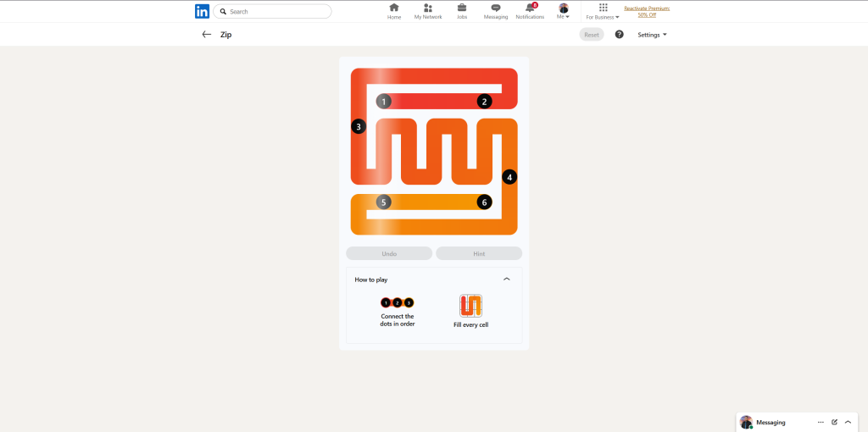Compose a new message from the overlay
This screenshot has width=868, height=432.
[x=834, y=422]
